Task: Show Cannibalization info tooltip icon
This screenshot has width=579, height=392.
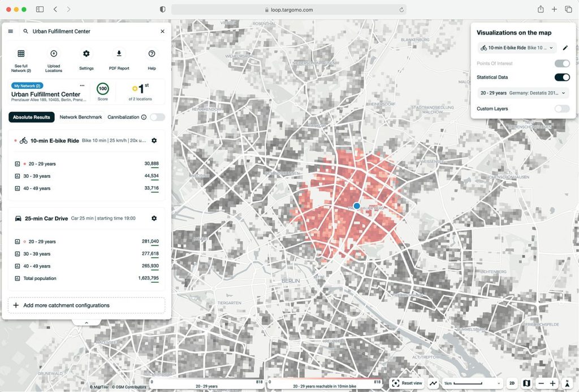Action: tap(144, 117)
